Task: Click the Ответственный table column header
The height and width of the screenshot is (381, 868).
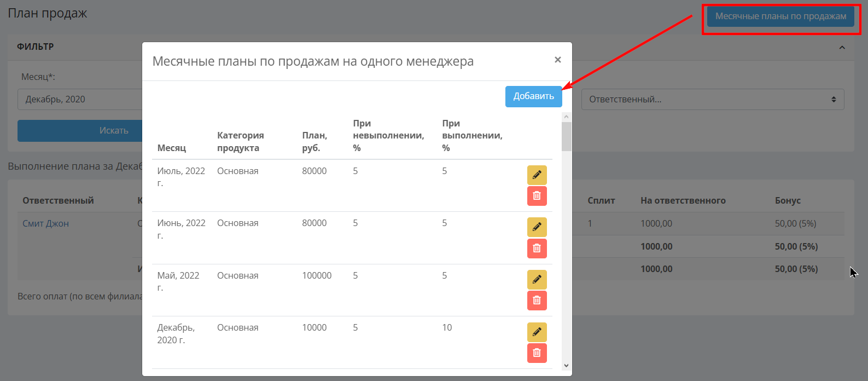Action: pos(58,201)
